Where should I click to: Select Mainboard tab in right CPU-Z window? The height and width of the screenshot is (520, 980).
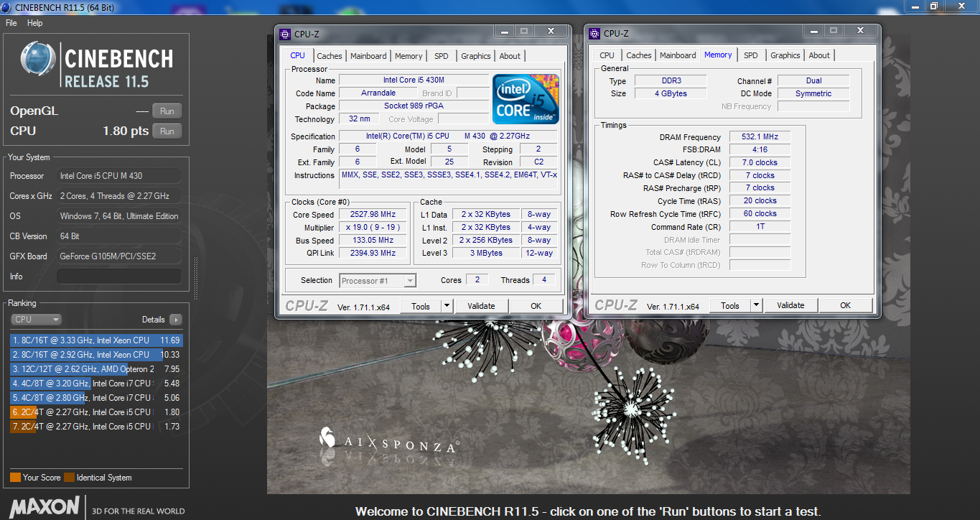678,55
